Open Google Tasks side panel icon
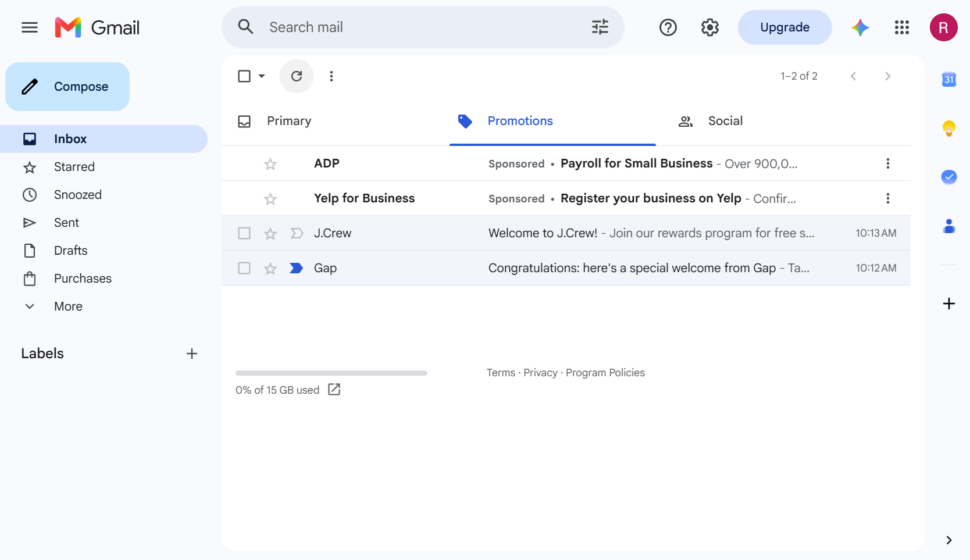Viewport: 970px width, 560px height. pyautogui.click(x=949, y=177)
